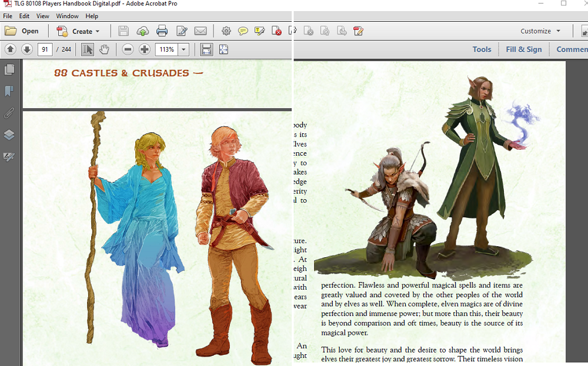The width and height of the screenshot is (588, 366).
Task: Zoom in with the plus button
Action: (x=145, y=49)
